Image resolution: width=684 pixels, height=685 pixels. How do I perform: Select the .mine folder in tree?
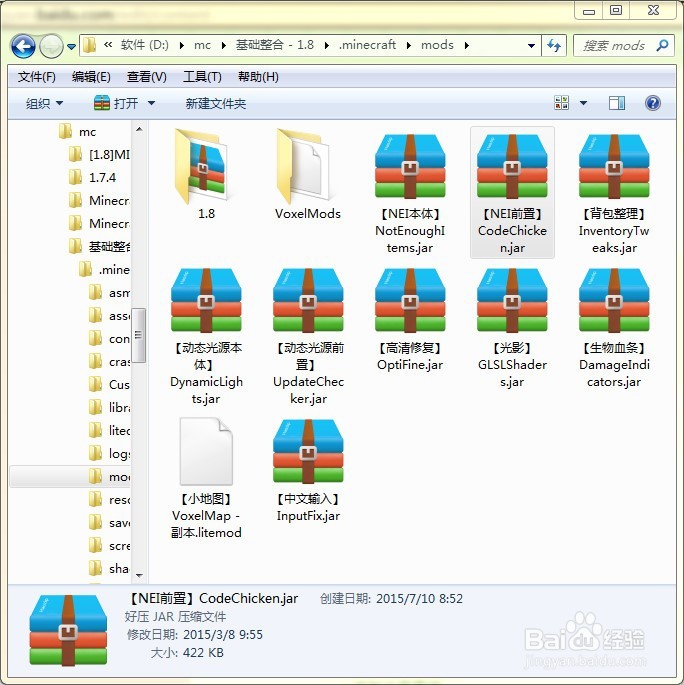[104, 270]
